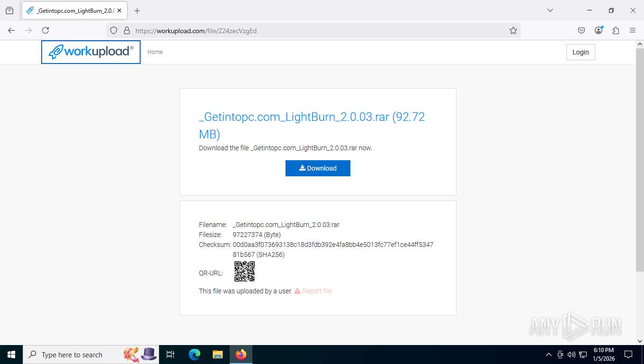
Task: Switch to Firefox taskbar icon
Action: pyautogui.click(x=241, y=355)
